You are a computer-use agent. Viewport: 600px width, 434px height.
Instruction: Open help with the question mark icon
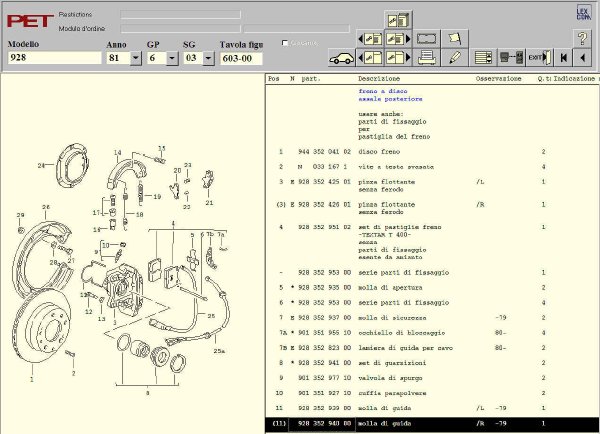click(582, 39)
